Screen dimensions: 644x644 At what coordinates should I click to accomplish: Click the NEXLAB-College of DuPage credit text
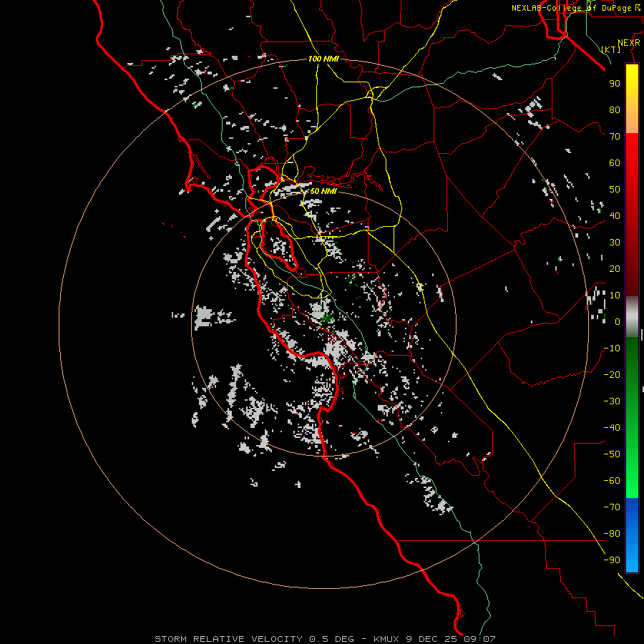click(576, 8)
